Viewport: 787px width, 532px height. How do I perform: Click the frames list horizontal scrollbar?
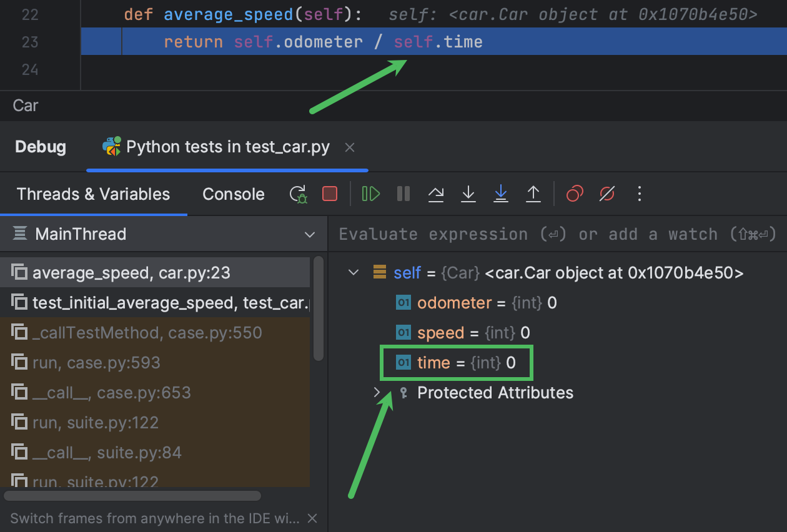(131, 495)
